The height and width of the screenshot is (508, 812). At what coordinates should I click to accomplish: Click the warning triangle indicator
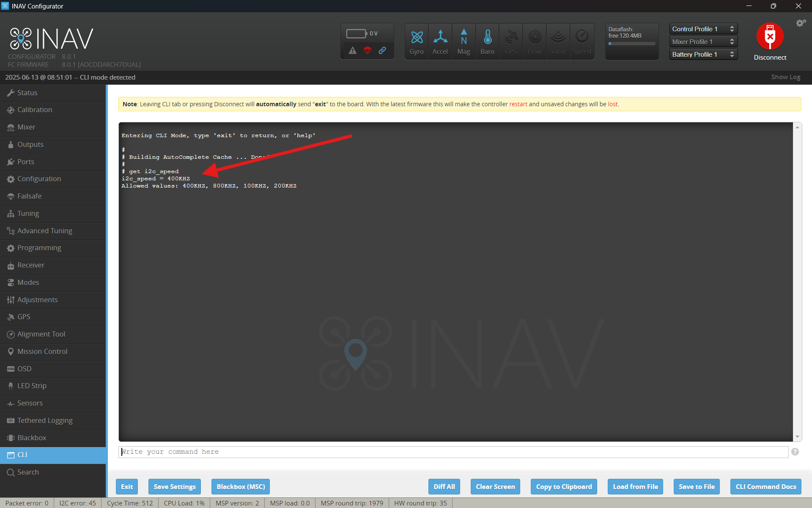click(x=353, y=50)
